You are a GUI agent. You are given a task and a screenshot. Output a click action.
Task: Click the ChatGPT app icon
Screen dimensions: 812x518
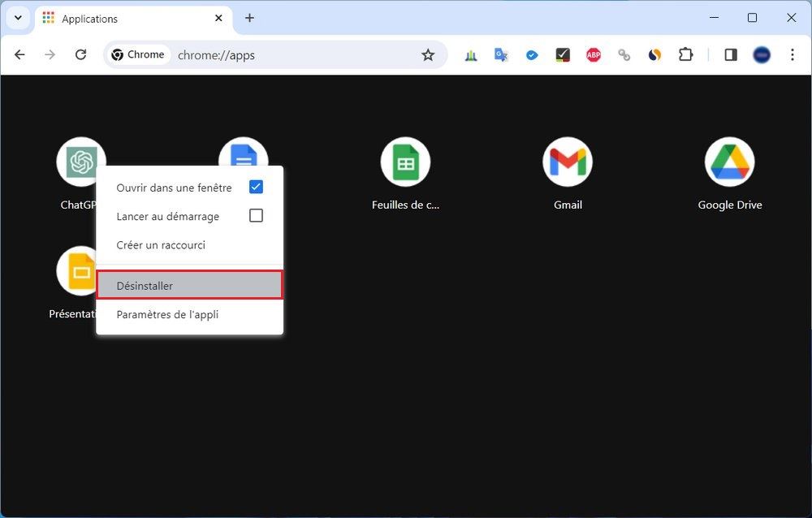(80, 161)
